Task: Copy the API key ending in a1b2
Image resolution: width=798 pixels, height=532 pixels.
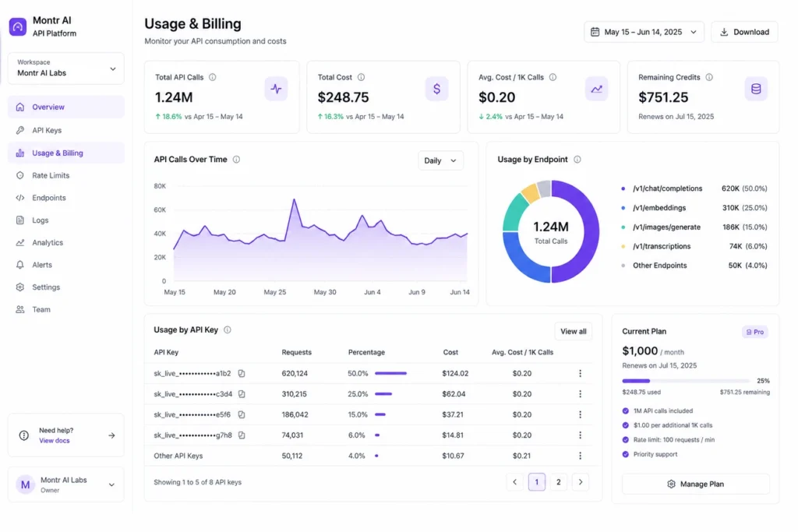Action: 242,373
